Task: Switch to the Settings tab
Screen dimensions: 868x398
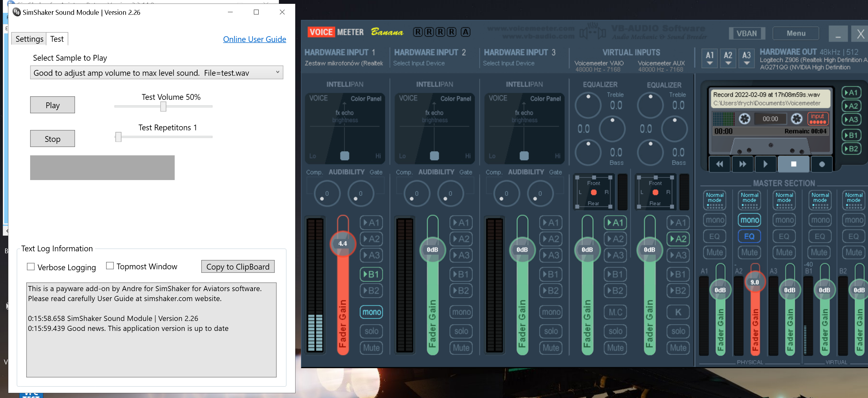Action: pos(29,39)
